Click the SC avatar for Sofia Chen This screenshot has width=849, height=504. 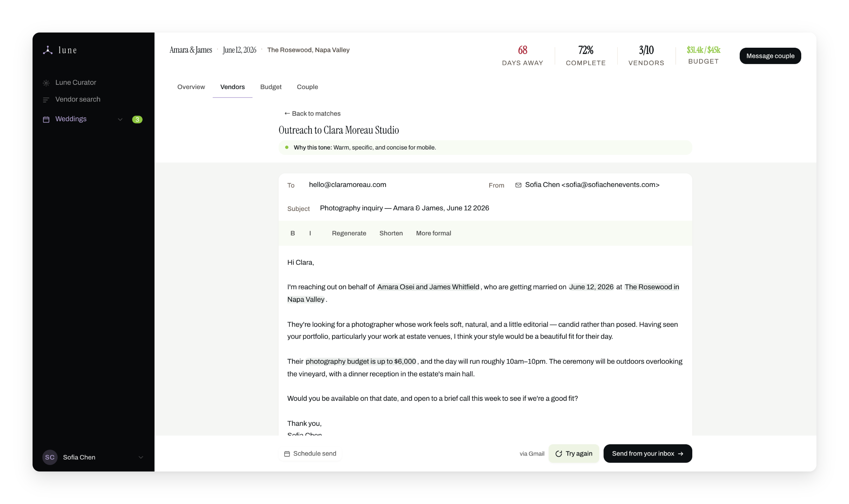[x=50, y=457]
